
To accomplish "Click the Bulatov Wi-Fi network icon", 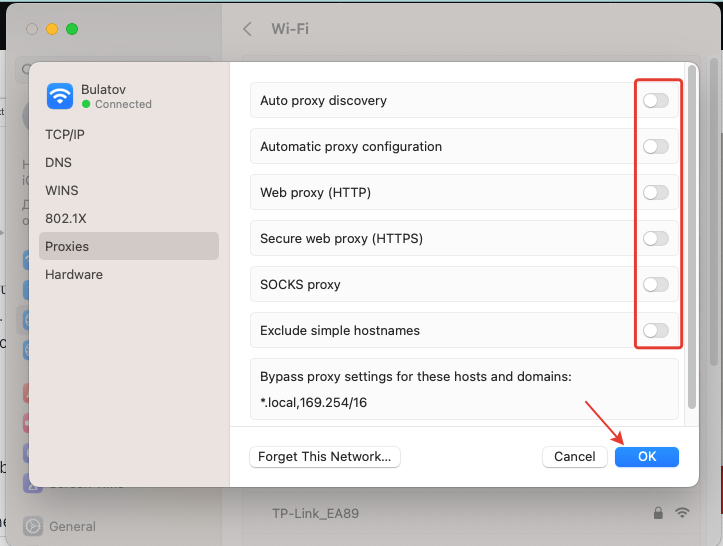I will pyautogui.click(x=60, y=96).
